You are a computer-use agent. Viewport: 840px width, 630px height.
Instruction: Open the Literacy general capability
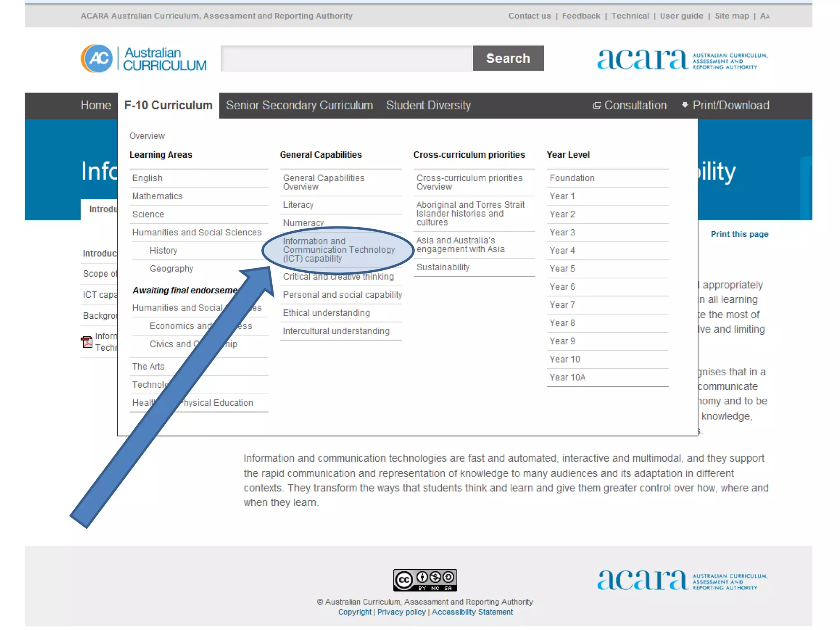click(298, 205)
